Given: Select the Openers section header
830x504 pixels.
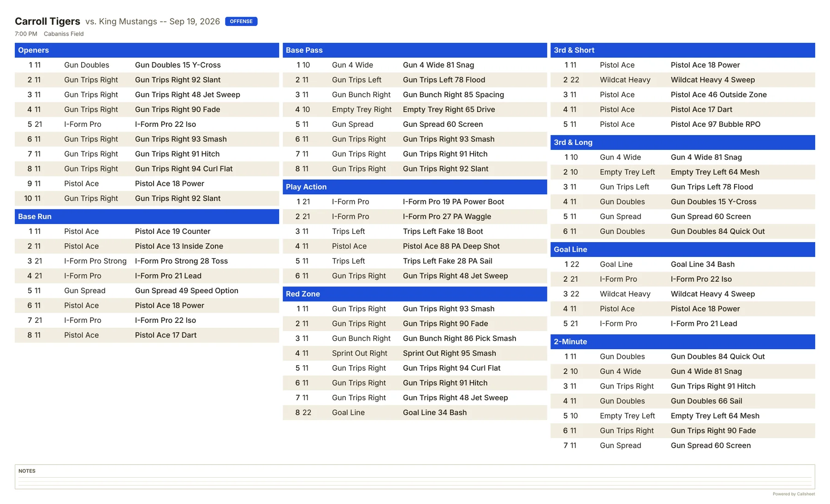Looking at the screenshot, I should click(x=147, y=50).
